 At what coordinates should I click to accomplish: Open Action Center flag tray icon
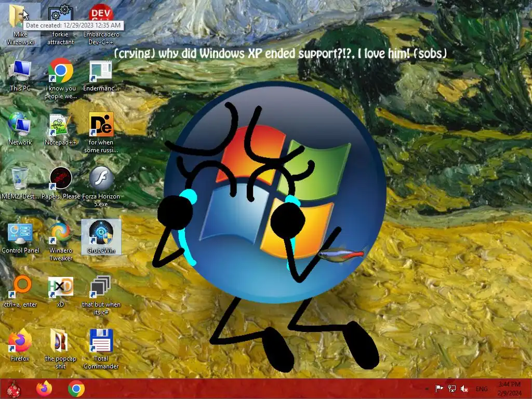439,389
